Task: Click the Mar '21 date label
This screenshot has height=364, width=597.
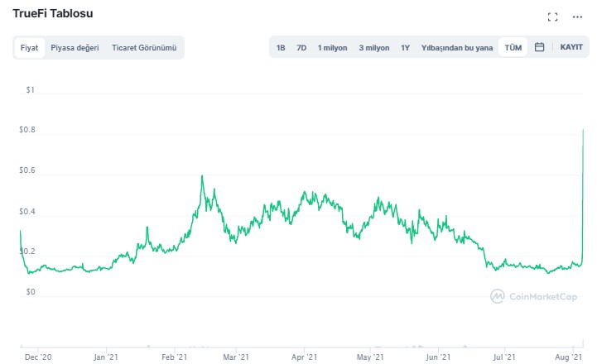Action: [x=236, y=357]
